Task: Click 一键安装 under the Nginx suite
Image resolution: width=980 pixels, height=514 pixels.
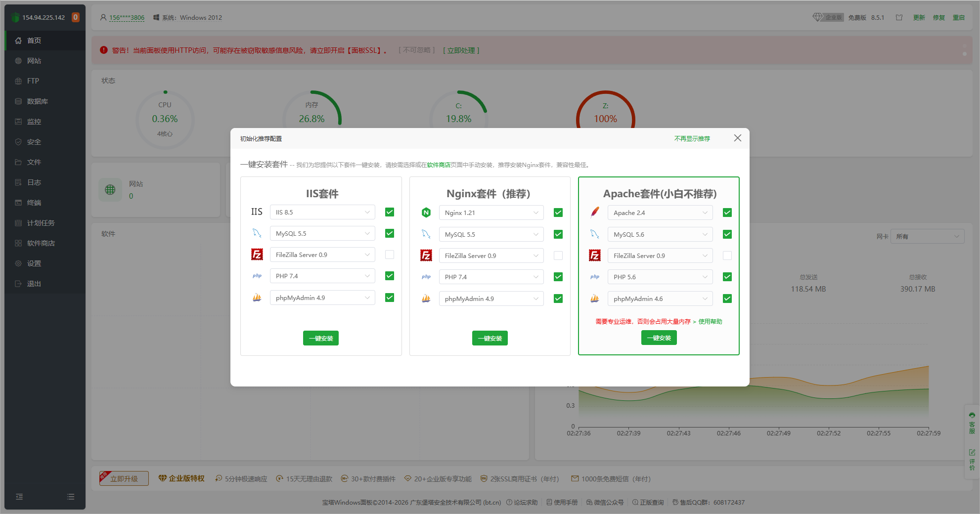Action: click(x=490, y=338)
